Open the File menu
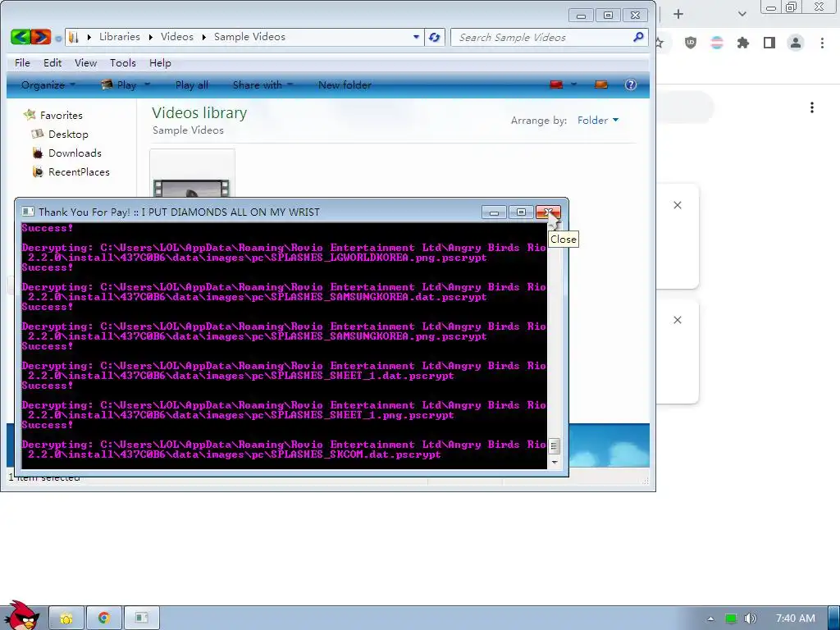Image resolution: width=840 pixels, height=630 pixels. tap(22, 62)
